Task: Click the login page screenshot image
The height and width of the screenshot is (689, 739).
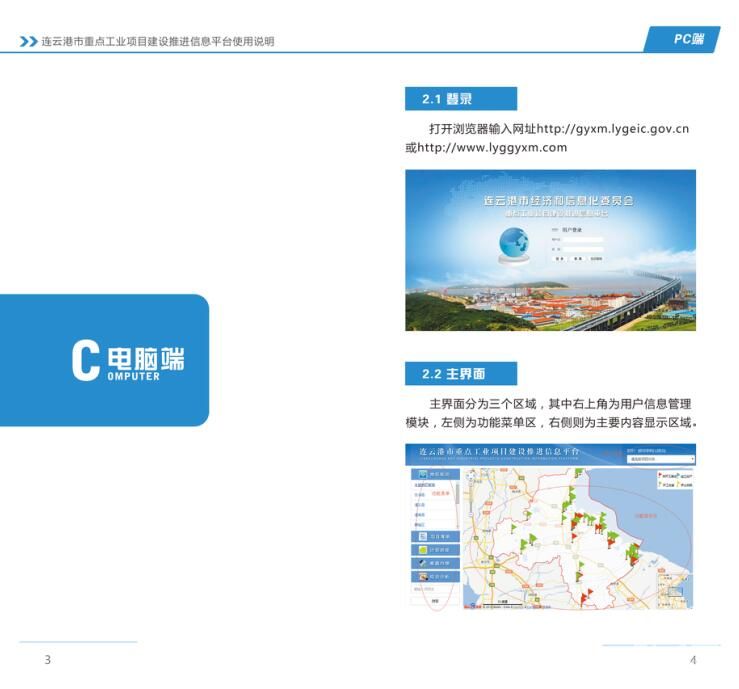Action: 550,250
